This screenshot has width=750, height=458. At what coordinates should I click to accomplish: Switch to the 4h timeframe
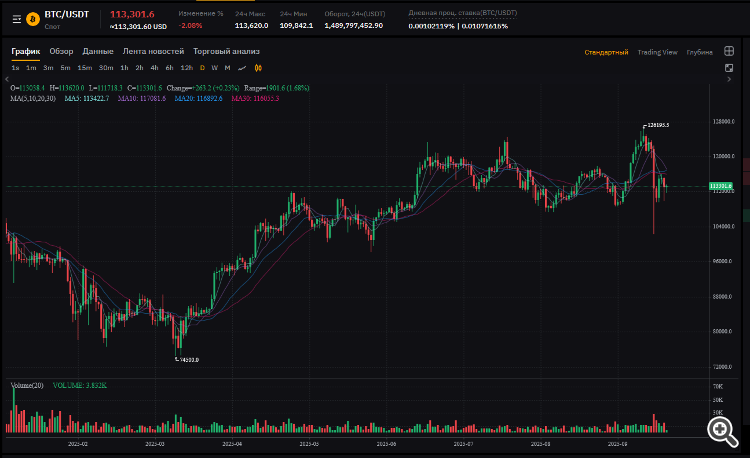tap(155, 68)
